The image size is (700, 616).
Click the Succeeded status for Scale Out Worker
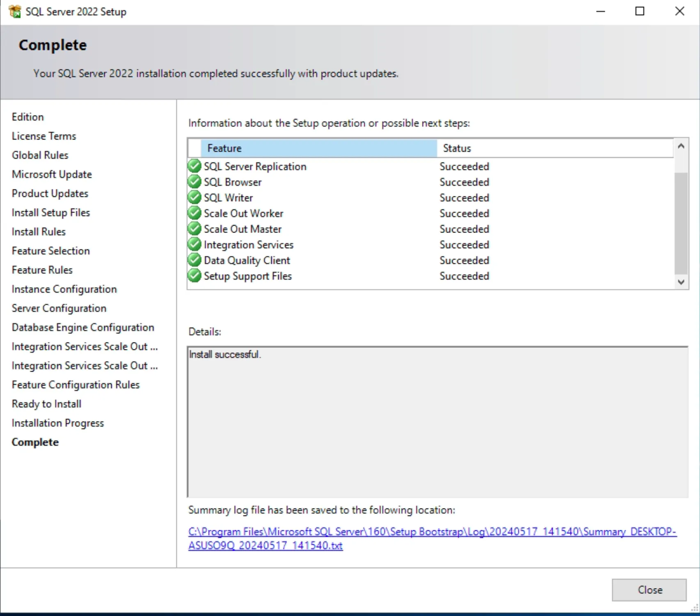464,213
